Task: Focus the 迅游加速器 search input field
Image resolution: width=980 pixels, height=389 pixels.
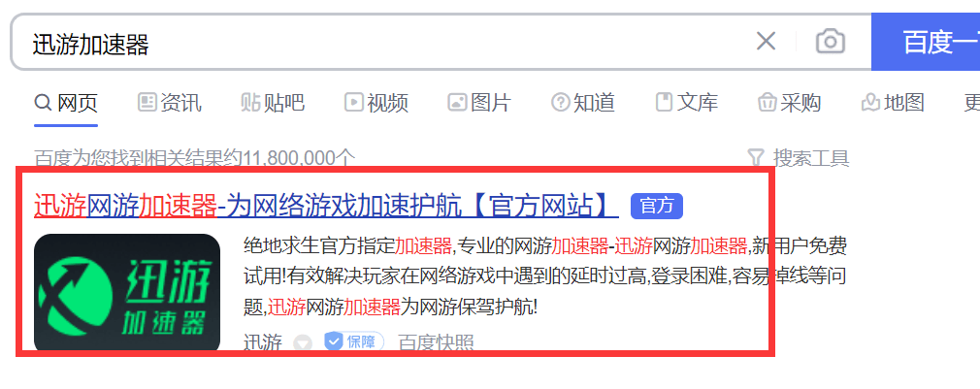Action: (387, 43)
